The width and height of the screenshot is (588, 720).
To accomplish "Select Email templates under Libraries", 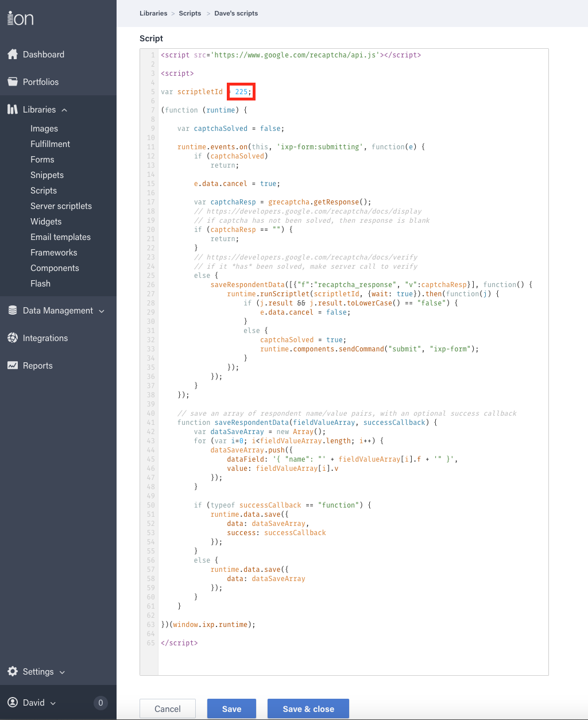I will pyautogui.click(x=61, y=237).
